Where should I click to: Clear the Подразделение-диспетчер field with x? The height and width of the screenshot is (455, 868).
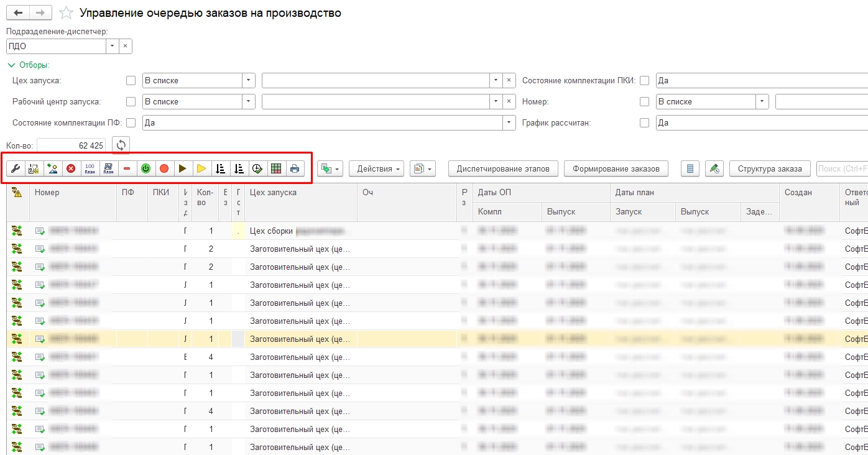coord(125,46)
